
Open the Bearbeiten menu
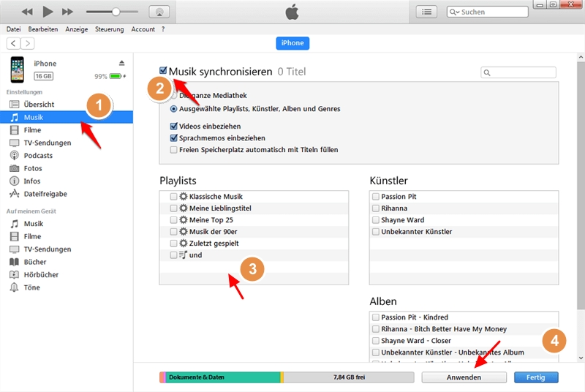42,29
